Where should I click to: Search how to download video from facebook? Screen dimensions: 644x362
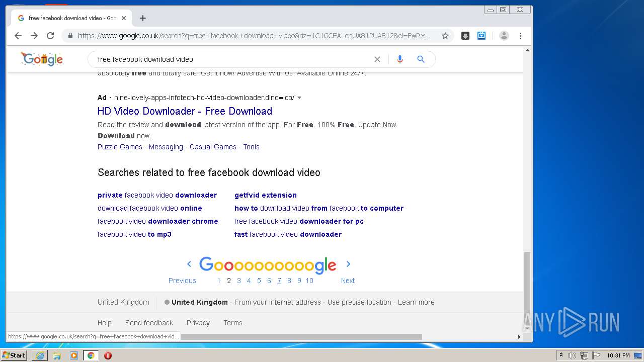[x=319, y=208]
